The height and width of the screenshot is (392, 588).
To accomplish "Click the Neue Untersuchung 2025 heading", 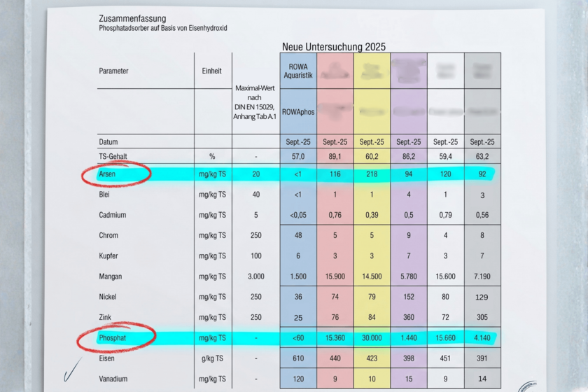I will [x=334, y=47].
